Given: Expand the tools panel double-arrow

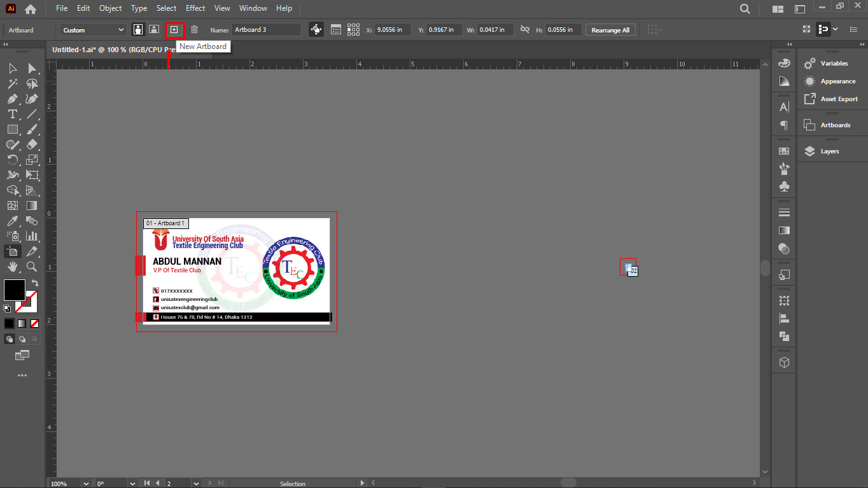Looking at the screenshot, I should coord(6,45).
